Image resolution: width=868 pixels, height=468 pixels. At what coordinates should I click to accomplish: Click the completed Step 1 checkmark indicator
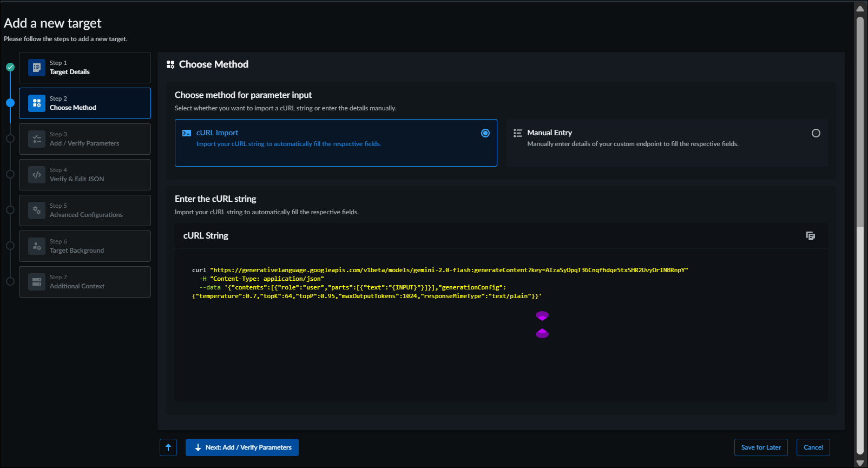(10, 67)
